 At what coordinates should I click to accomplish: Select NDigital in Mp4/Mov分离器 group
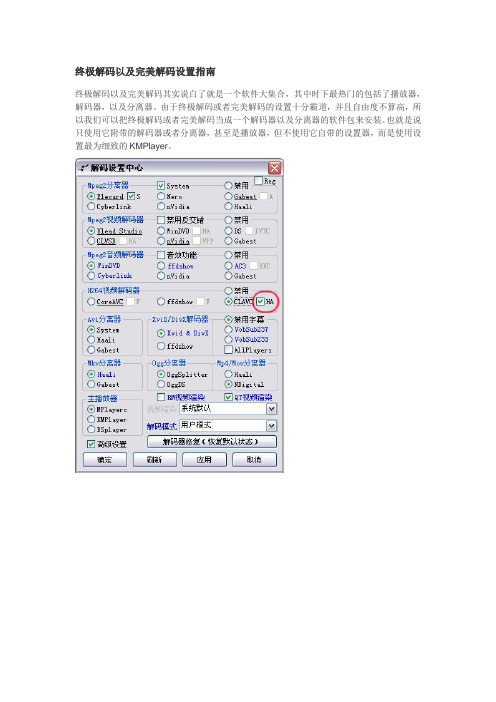[228, 384]
